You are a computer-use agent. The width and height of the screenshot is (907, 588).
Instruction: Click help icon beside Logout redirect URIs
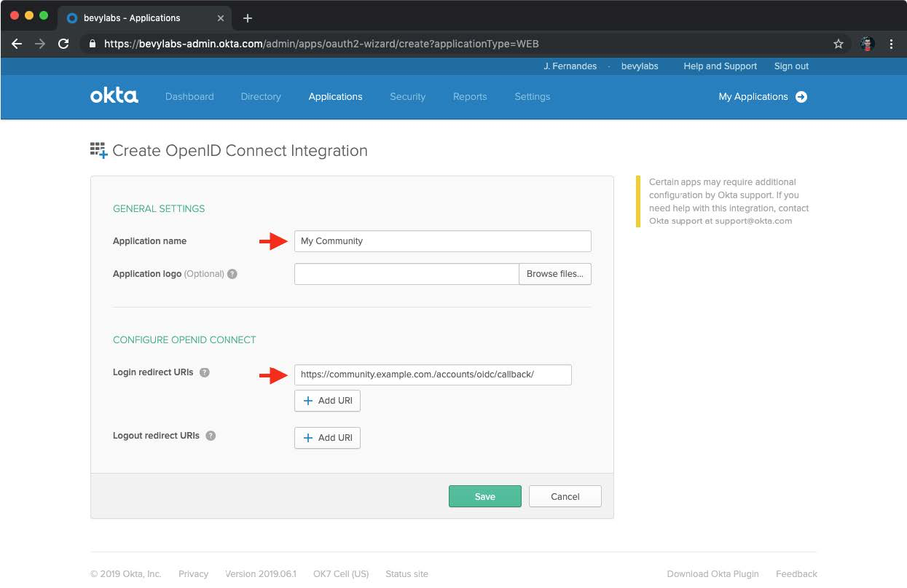pyautogui.click(x=211, y=436)
